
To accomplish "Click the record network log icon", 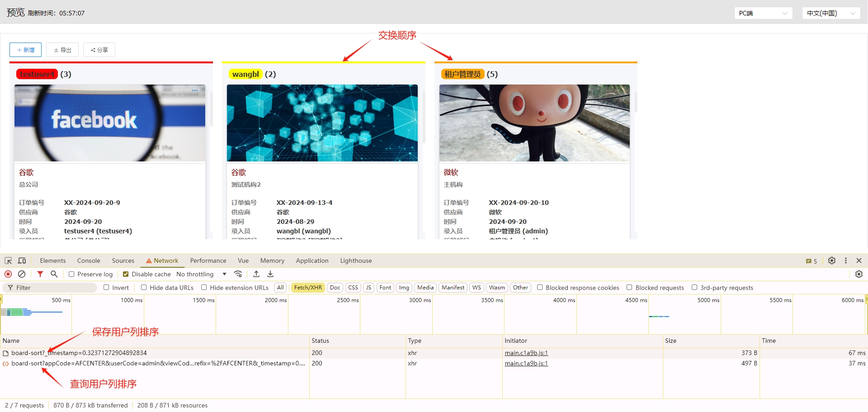I will (x=8, y=274).
